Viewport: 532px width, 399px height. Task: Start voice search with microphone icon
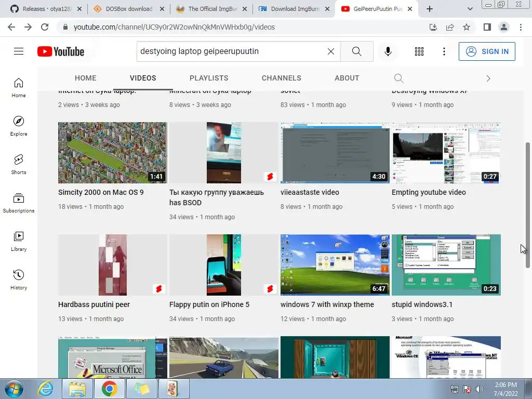click(388, 51)
